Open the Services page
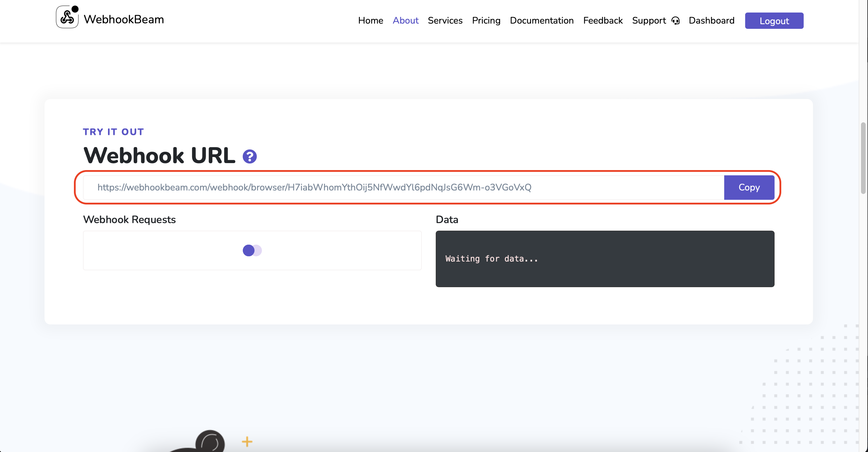The image size is (868, 452). (x=445, y=21)
